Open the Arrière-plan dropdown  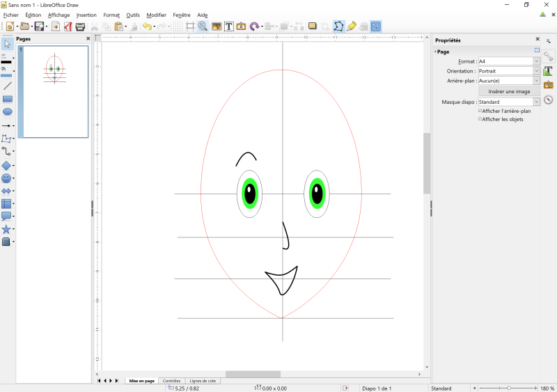tap(536, 81)
